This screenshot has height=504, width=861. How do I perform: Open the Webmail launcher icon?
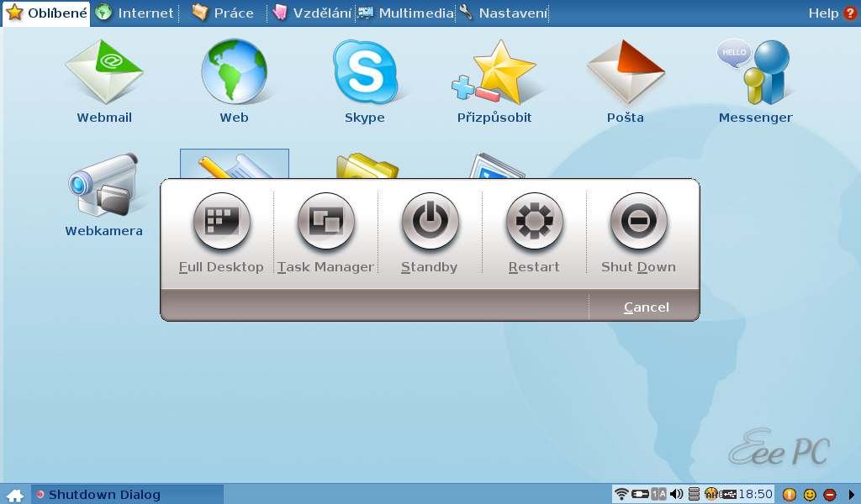pos(104,71)
